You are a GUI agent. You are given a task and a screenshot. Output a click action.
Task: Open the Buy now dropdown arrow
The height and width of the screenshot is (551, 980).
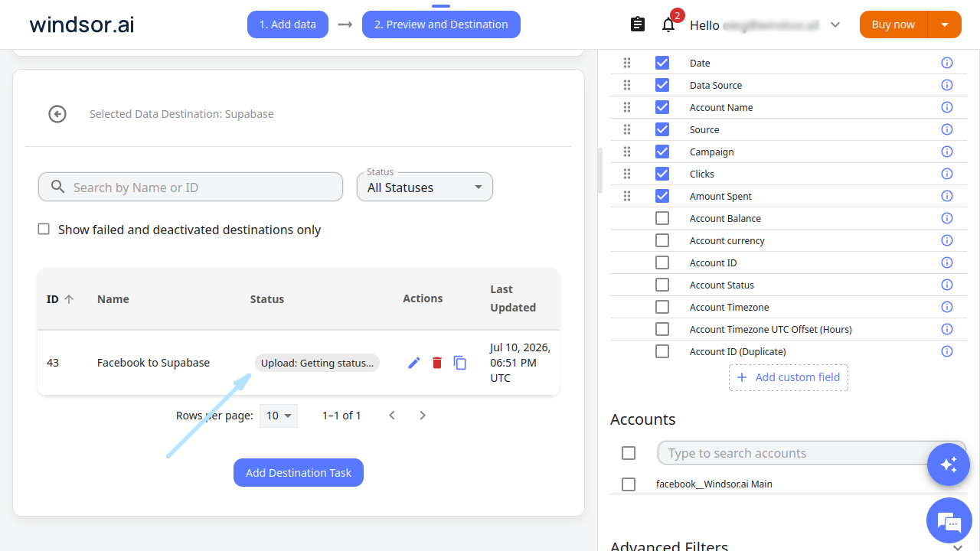click(945, 24)
